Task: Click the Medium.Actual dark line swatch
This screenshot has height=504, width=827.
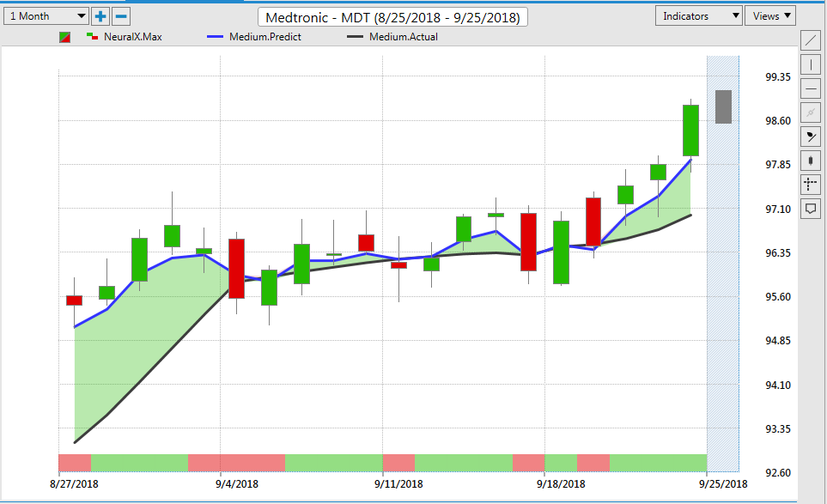Action: pyautogui.click(x=355, y=37)
